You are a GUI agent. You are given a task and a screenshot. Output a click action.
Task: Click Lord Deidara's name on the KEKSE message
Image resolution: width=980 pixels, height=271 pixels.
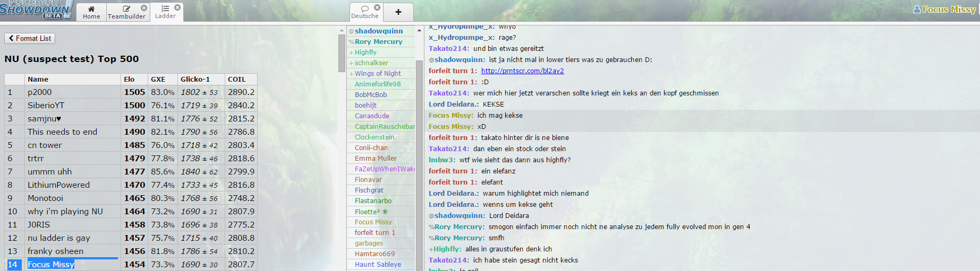pos(454,104)
